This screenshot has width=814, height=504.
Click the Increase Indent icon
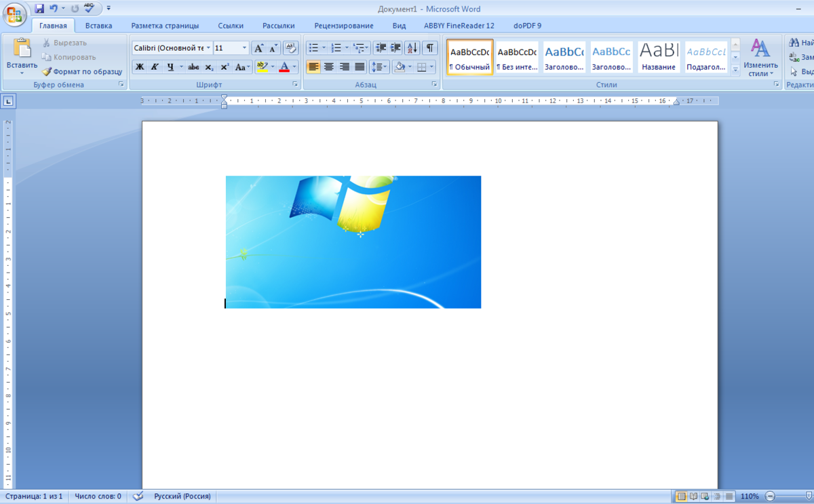point(396,48)
